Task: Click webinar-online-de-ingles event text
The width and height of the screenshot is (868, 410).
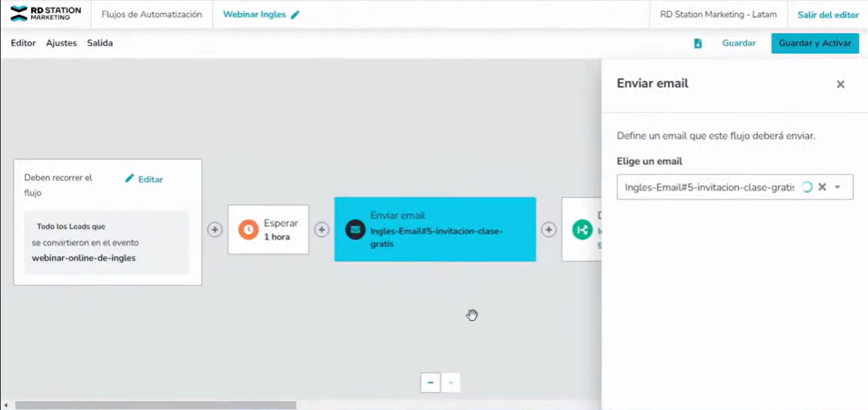Action: coord(84,258)
